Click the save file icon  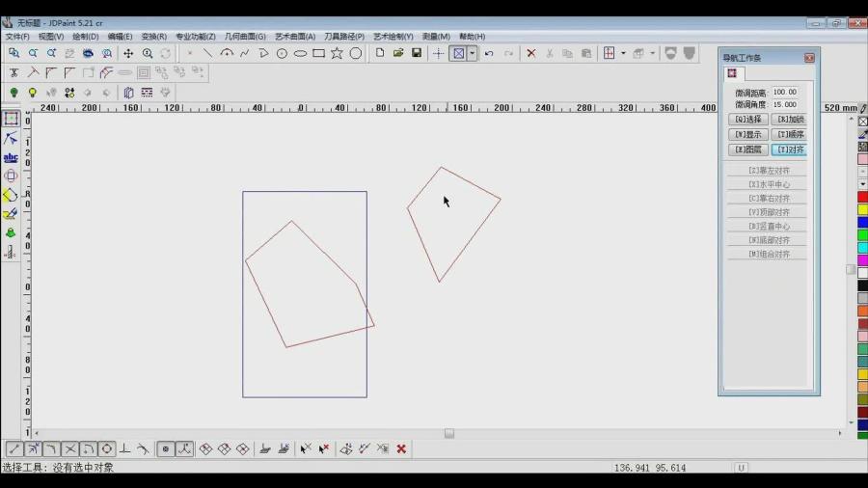point(417,54)
